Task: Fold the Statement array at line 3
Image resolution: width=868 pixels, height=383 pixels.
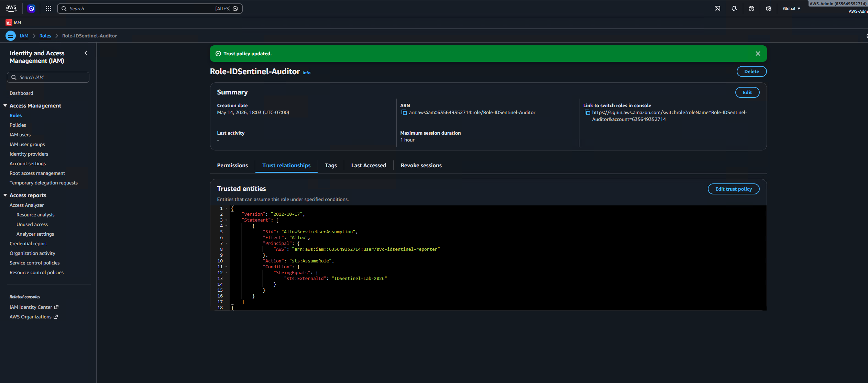Action: point(227,220)
